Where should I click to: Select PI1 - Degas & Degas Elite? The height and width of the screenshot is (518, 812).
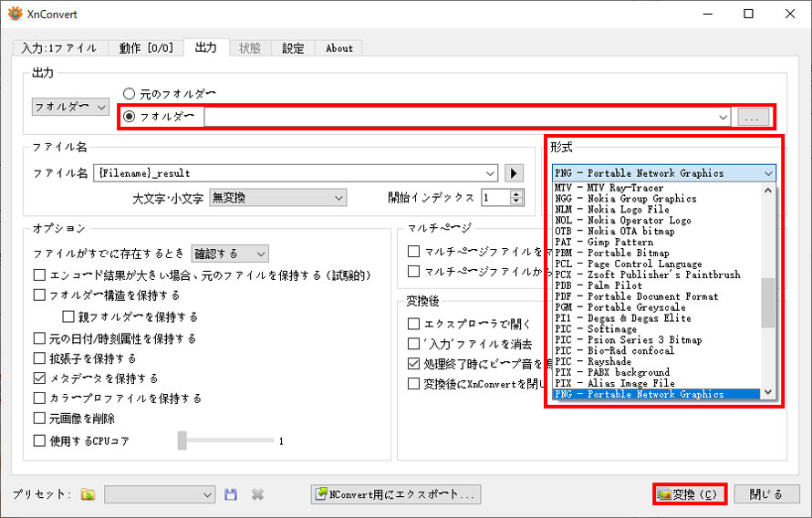point(657,318)
